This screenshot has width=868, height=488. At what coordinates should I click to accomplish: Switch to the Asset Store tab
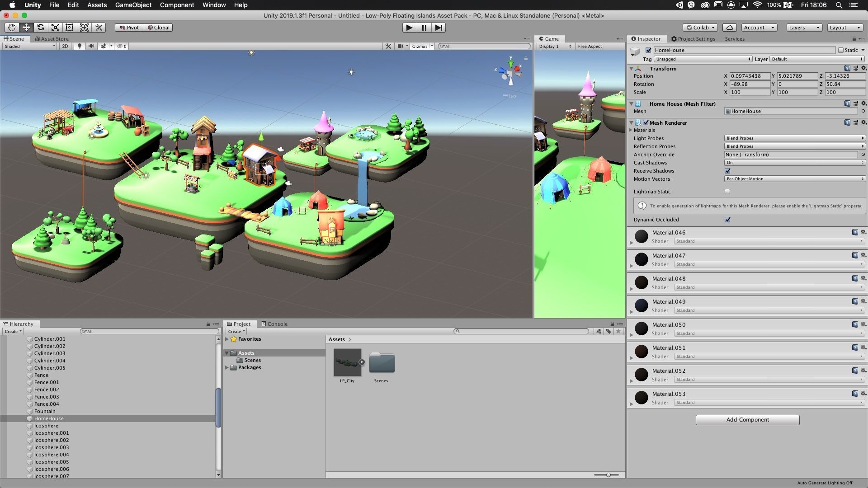click(52, 39)
